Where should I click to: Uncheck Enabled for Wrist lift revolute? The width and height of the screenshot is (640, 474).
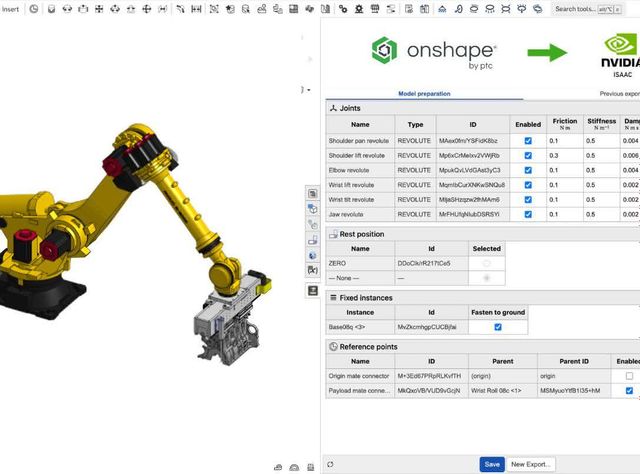click(x=528, y=185)
